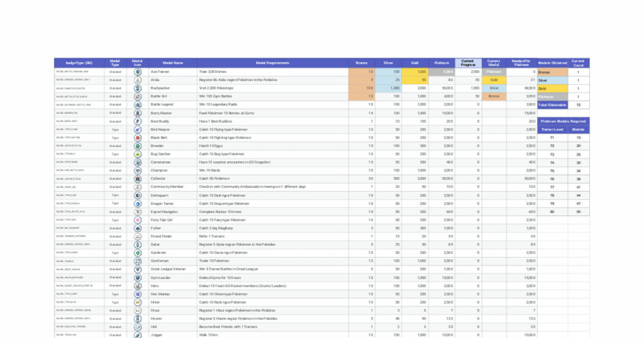Click the Battle Girl current progress cell '50'
Image resolution: width=644 pixels, height=338 pixels.
pyautogui.click(x=468, y=96)
